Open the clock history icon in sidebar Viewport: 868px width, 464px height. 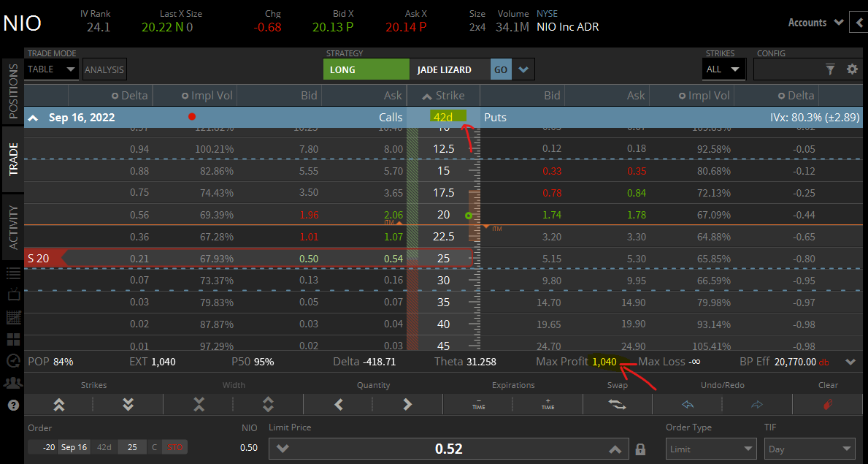(x=14, y=361)
